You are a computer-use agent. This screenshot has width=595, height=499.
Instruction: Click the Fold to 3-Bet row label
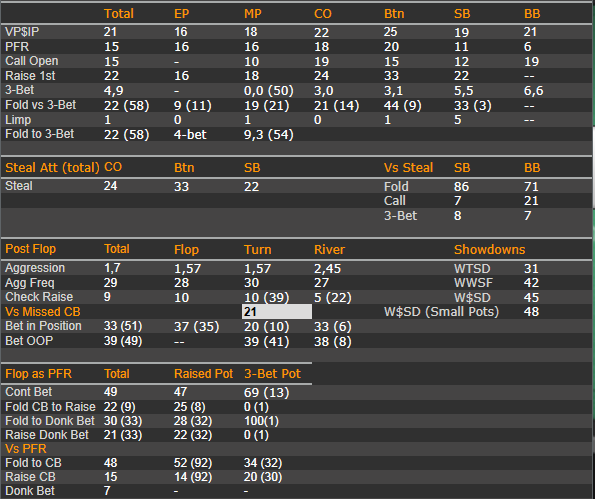[39, 134]
